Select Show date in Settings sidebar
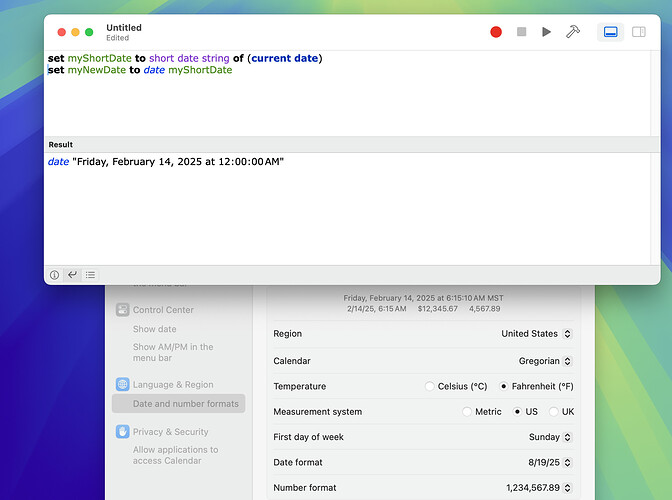672x500 pixels. pyautogui.click(x=154, y=329)
